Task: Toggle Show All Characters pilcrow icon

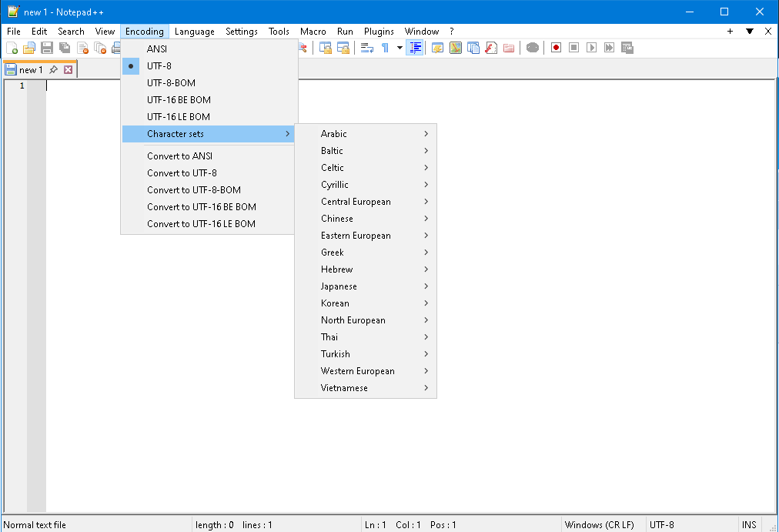Action: [385, 48]
